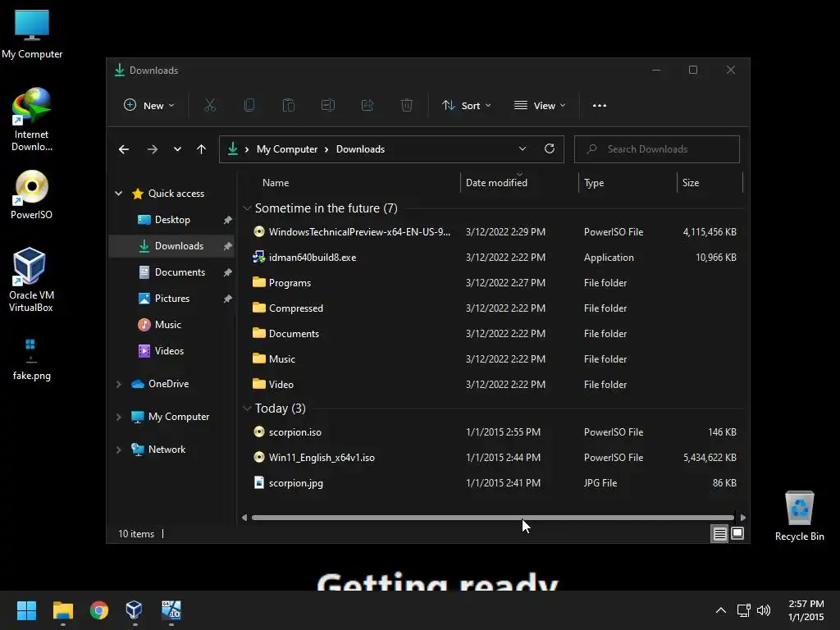Collapse the Today group
Viewport: 840px width, 630px height.
pos(247,409)
